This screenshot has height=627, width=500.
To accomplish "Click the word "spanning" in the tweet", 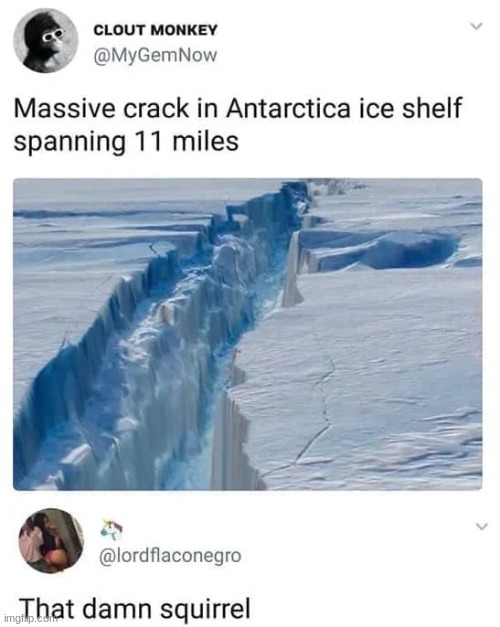I will 70,143.
